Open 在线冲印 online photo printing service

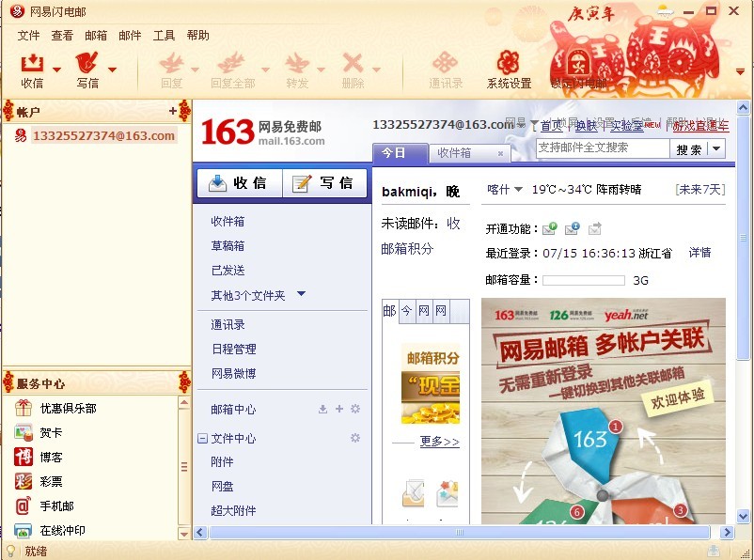[x=24, y=530]
